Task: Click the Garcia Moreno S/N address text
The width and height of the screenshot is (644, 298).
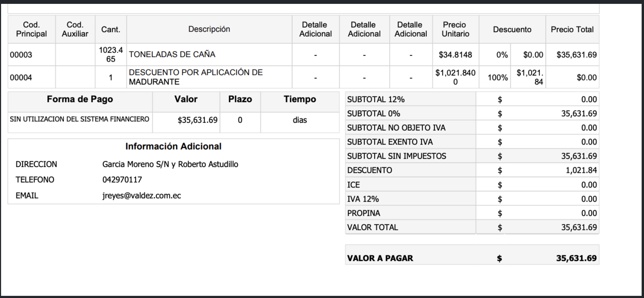Action: tap(170, 164)
